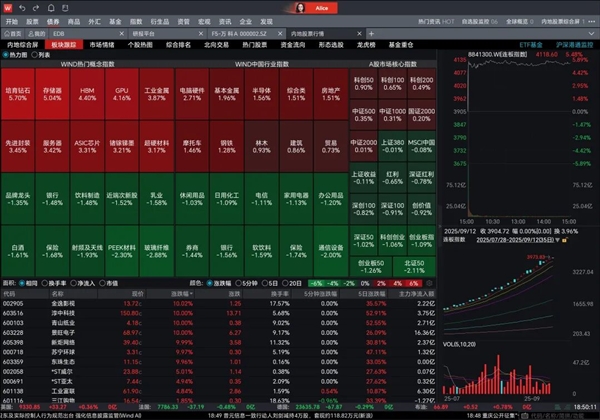600x420 pixels.
Task: Open the 债券 menu
Action: (x=53, y=20)
